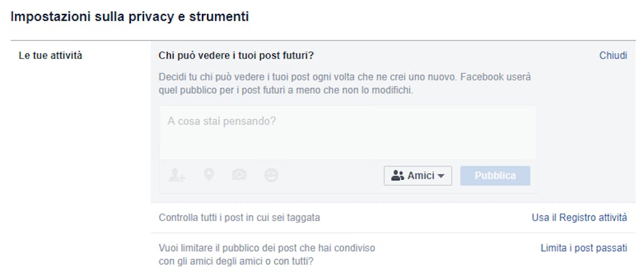Screen dimensions: 644x272
Task: Focus the 'A cosa stai pensando?' text box
Action: [x=348, y=132]
